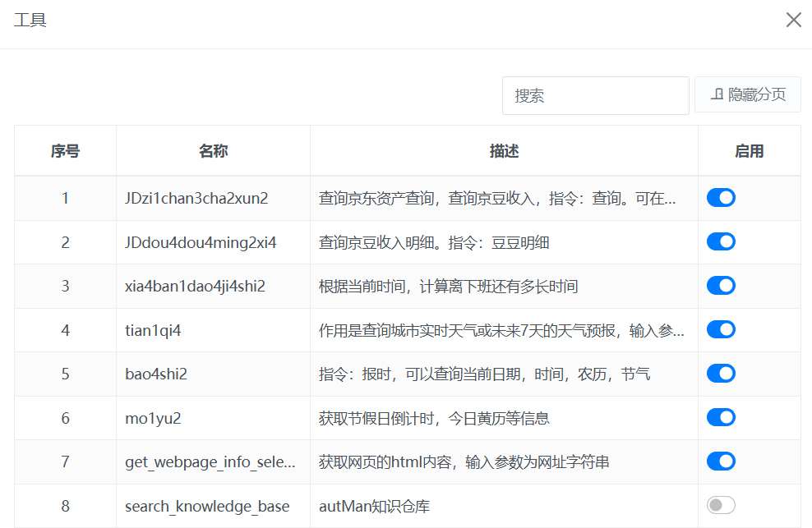Enable the search_knowledge_base tool
This screenshot has height=528, width=812.
click(721, 506)
